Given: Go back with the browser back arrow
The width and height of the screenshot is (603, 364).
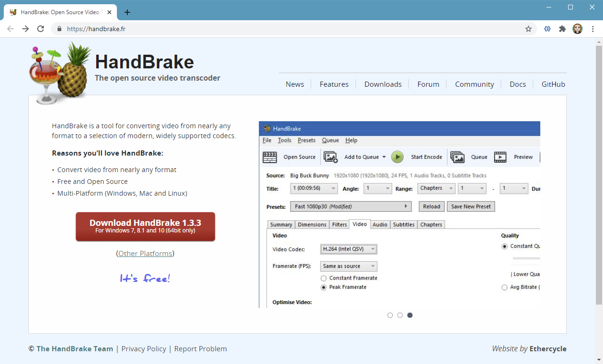Looking at the screenshot, I should pyautogui.click(x=10, y=29).
